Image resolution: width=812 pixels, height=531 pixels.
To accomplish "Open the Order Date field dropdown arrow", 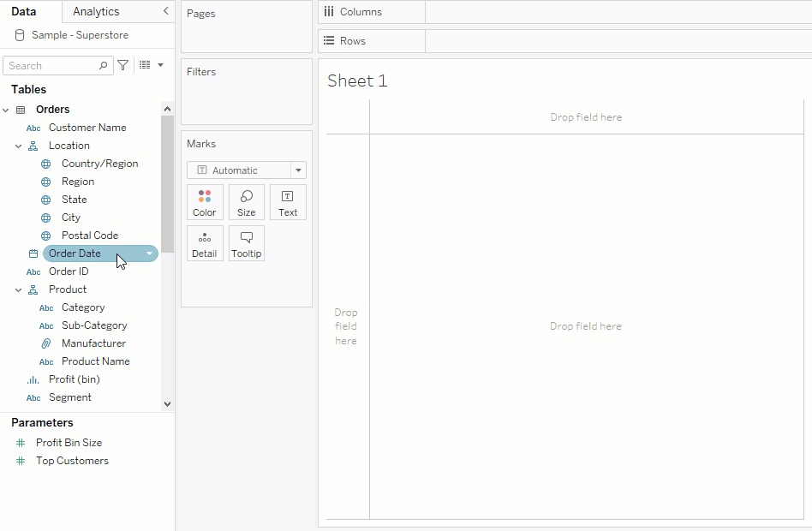I will click(x=150, y=253).
